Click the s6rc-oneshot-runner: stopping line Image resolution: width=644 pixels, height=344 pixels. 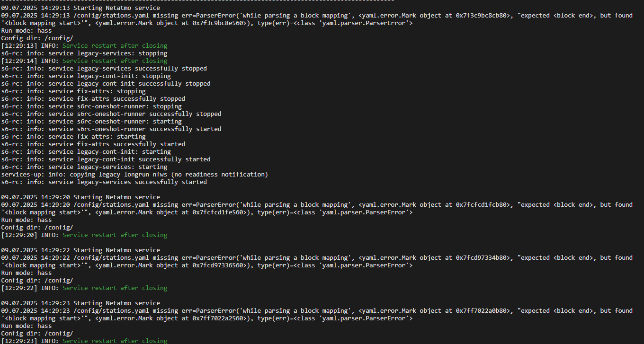(x=91, y=106)
